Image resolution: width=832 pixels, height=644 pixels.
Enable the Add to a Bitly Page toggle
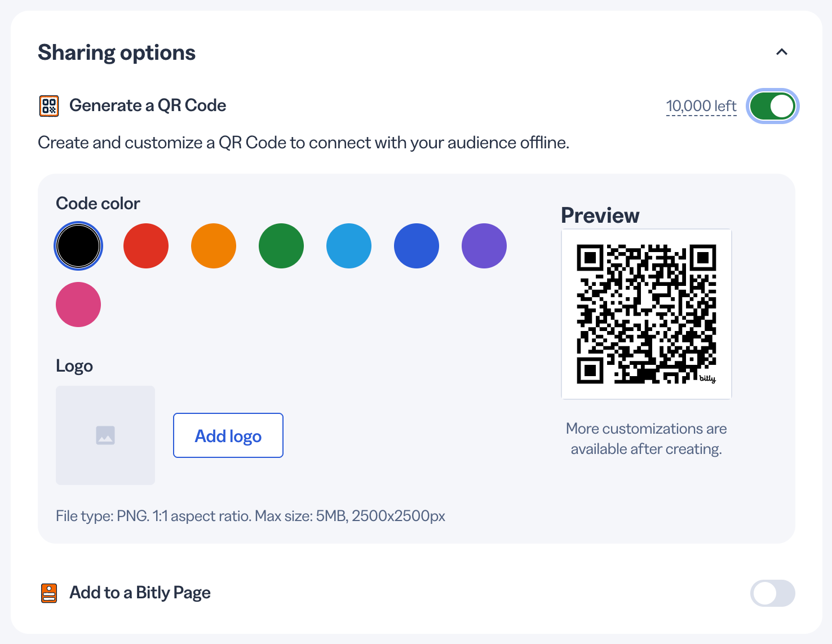pos(773,593)
